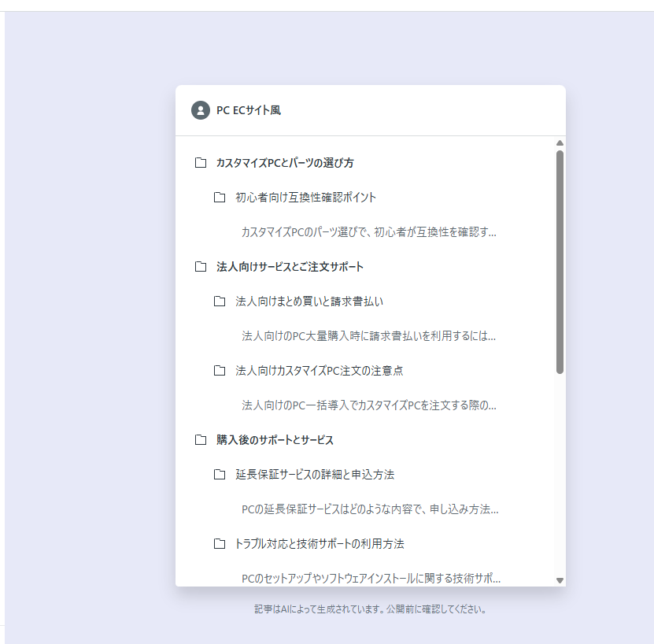
Task: Click the folder icon beside 延長保証サービスの詳細と申込方法
Action: tap(220, 474)
